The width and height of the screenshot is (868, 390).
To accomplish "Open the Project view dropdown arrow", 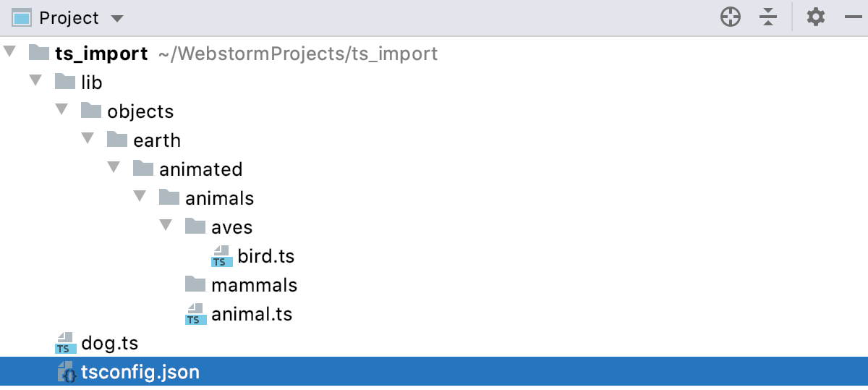I will [117, 18].
